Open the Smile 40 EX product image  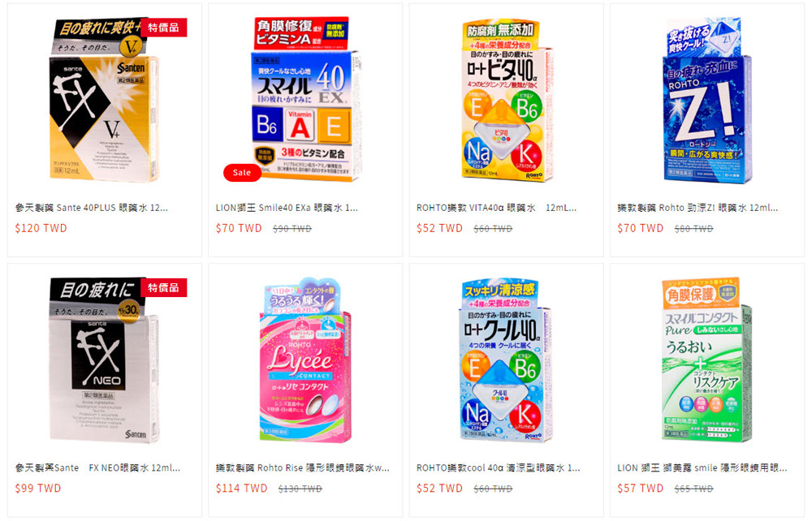[x=305, y=99]
